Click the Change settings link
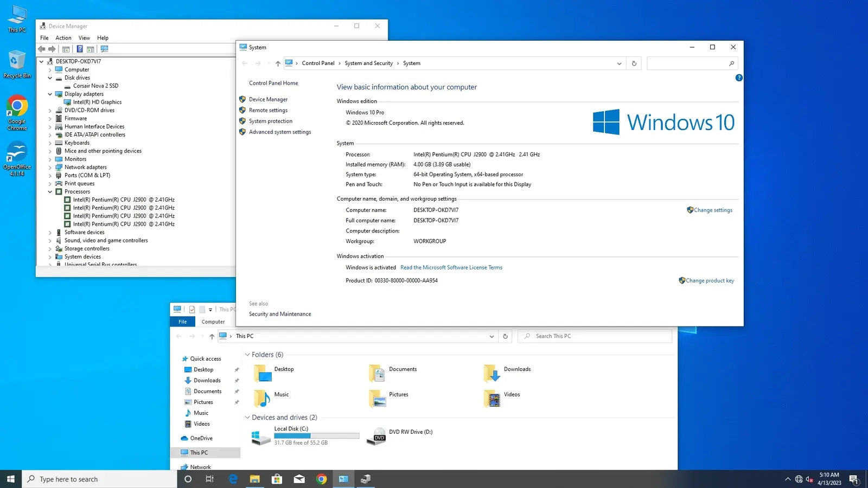The width and height of the screenshot is (868, 488). coord(712,210)
